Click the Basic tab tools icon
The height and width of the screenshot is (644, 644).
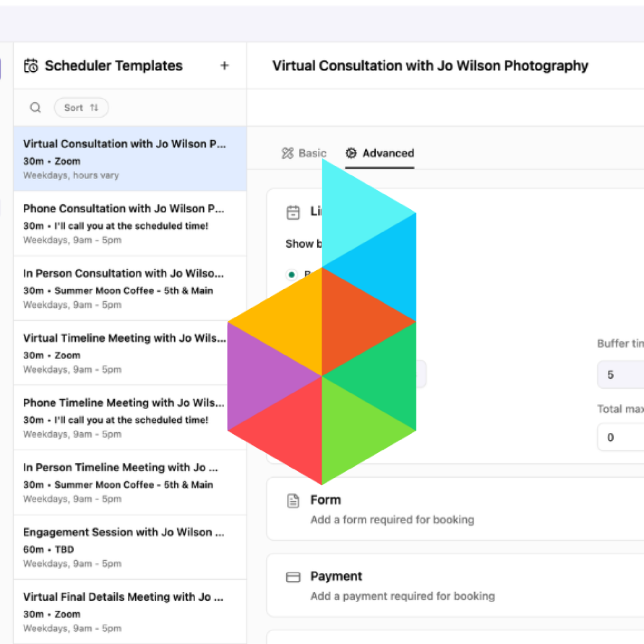(x=288, y=153)
